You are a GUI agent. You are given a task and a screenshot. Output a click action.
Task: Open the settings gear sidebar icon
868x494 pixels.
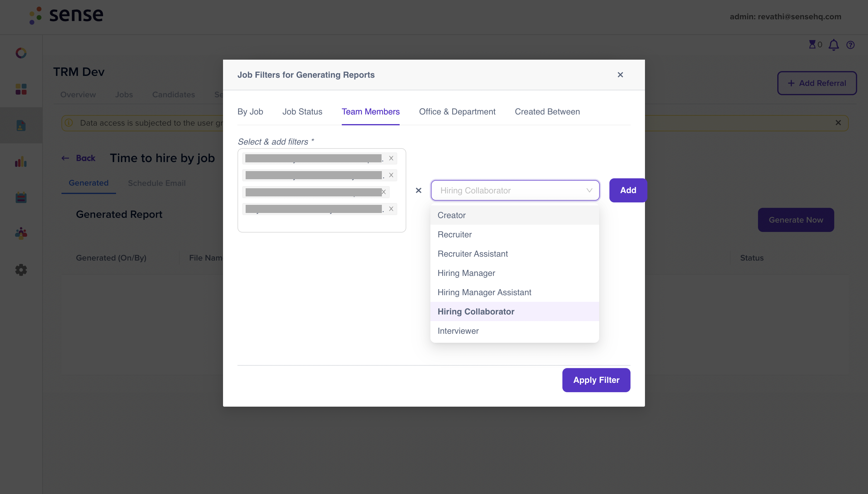click(x=21, y=270)
